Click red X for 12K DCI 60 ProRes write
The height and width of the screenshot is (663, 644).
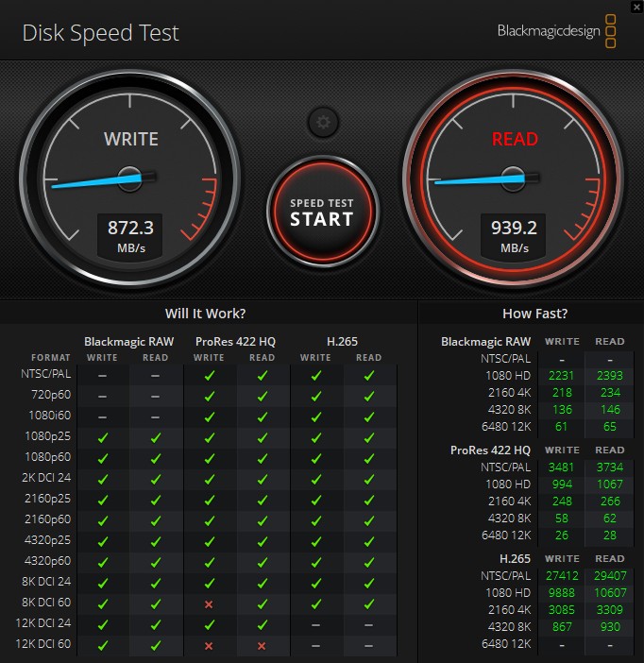(209, 646)
